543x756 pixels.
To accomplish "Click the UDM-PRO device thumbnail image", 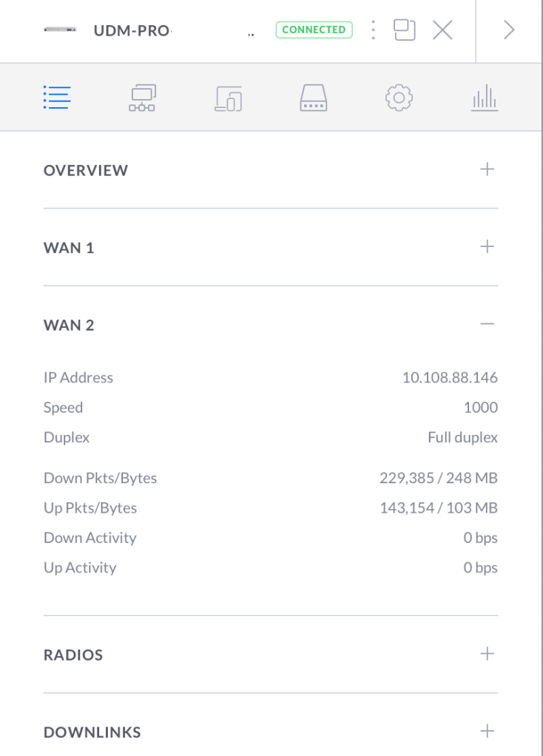I will coord(60,30).
